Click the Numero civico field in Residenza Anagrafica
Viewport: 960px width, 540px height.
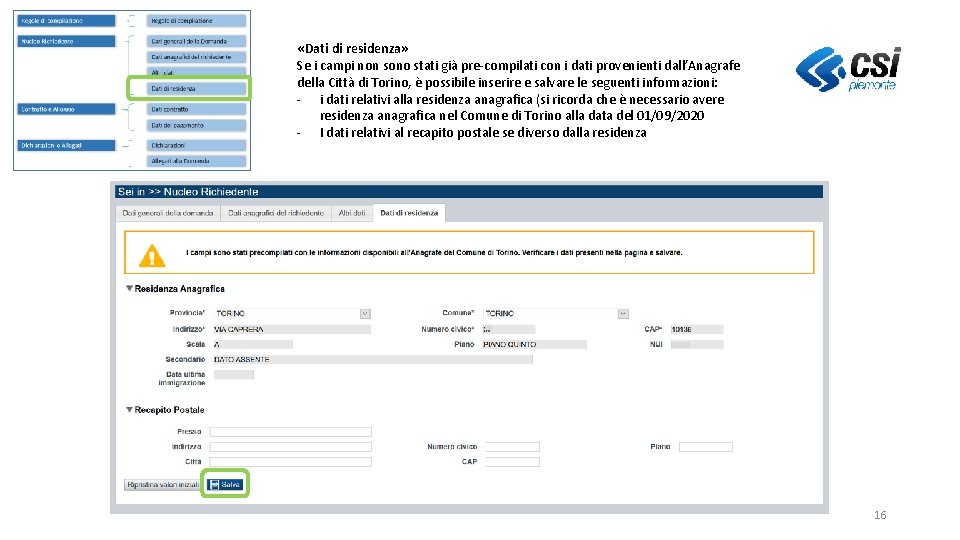[509, 329]
